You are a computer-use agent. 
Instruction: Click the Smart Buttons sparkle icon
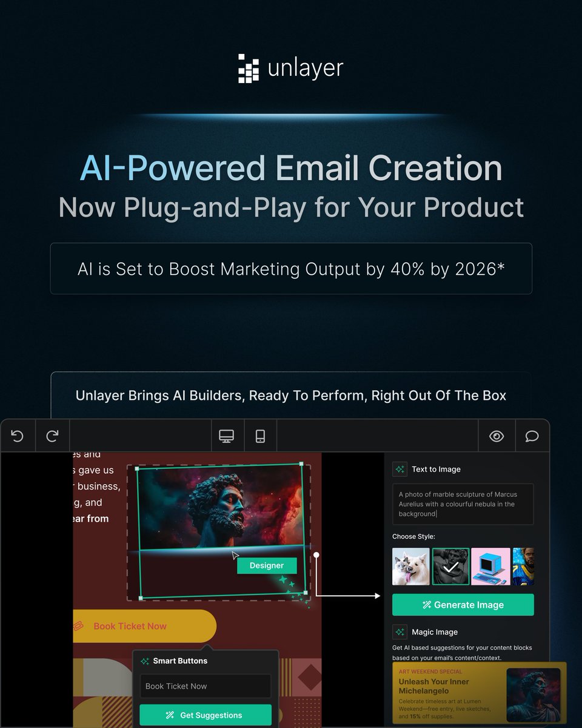[145, 661]
